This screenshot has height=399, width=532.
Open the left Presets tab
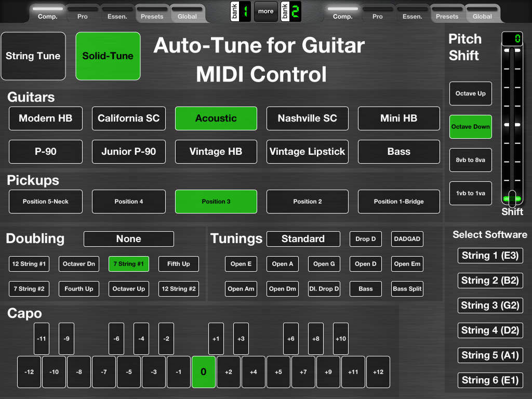click(152, 14)
